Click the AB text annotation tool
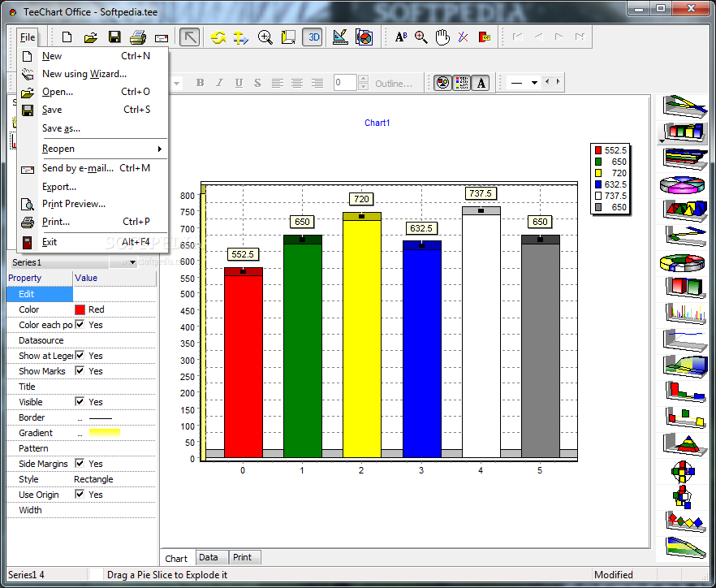 coord(401,37)
